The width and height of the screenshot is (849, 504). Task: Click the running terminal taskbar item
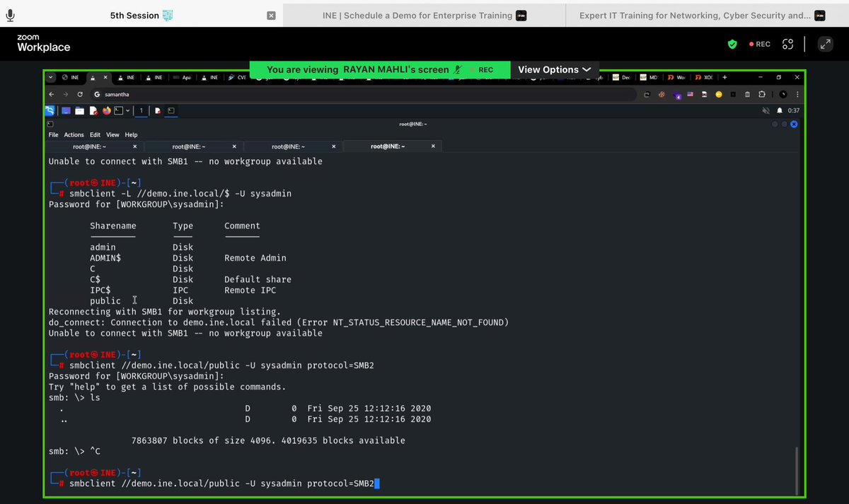point(171,111)
